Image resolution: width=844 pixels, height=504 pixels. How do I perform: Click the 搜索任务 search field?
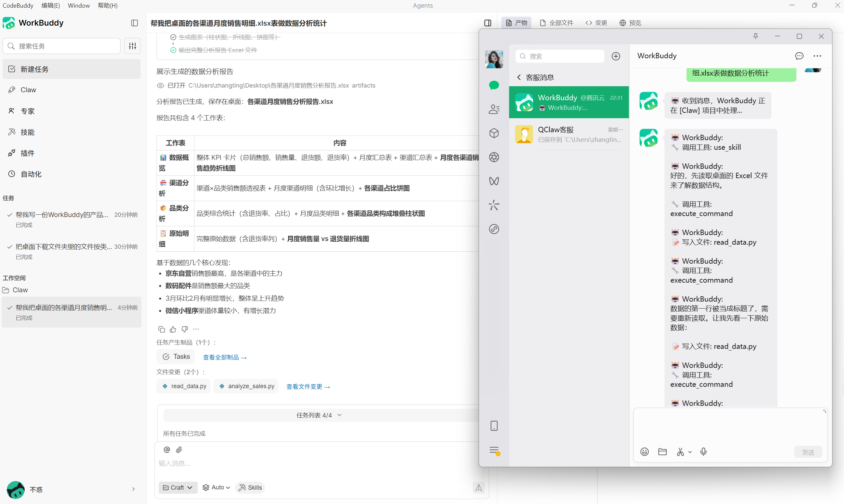click(62, 46)
